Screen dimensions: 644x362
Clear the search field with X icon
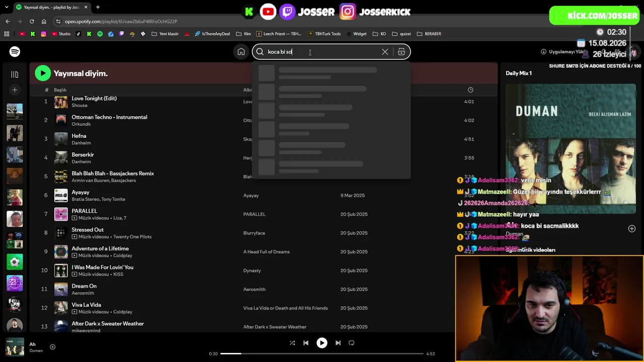(x=385, y=52)
